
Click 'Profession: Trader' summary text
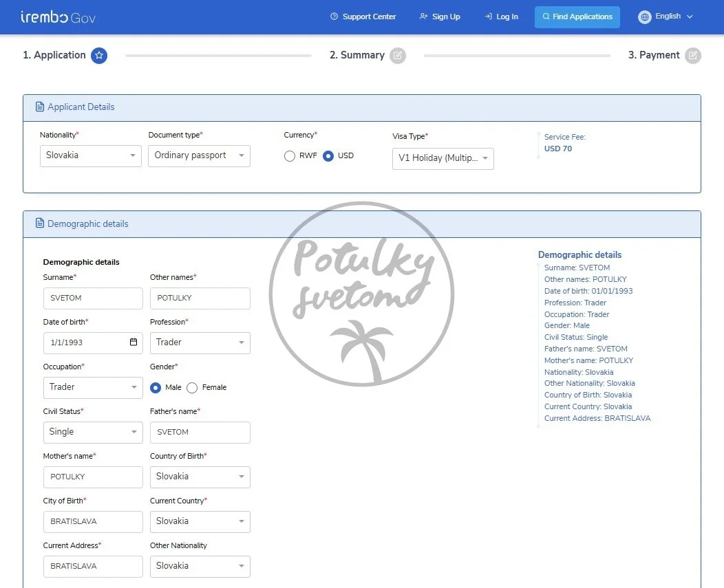[x=575, y=303]
